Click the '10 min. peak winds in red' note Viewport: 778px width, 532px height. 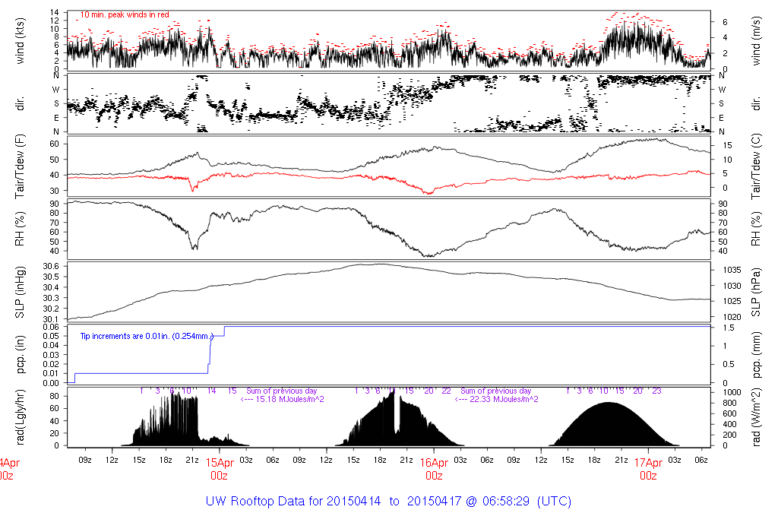[125, 15]
